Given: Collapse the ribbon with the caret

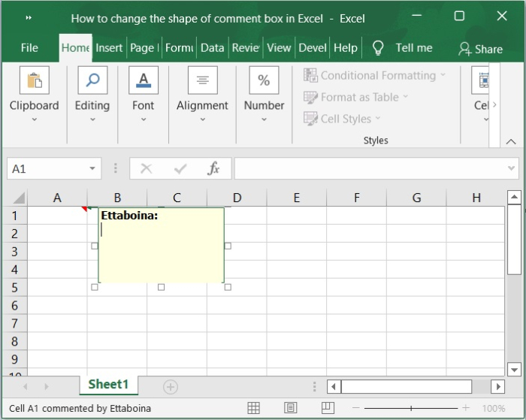Looking at the screenshot, I should point(511,142).
